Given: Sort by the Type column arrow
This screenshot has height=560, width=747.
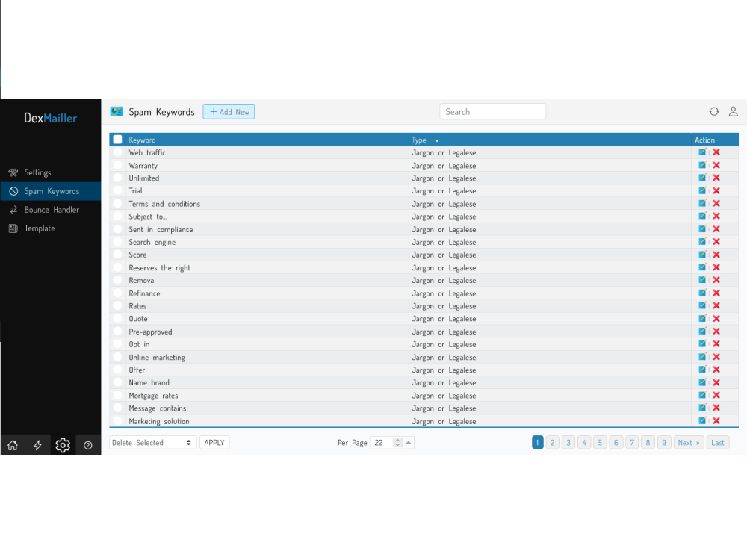Looking at the screenshot, I should pyautogui.click(x=437, y=140).
